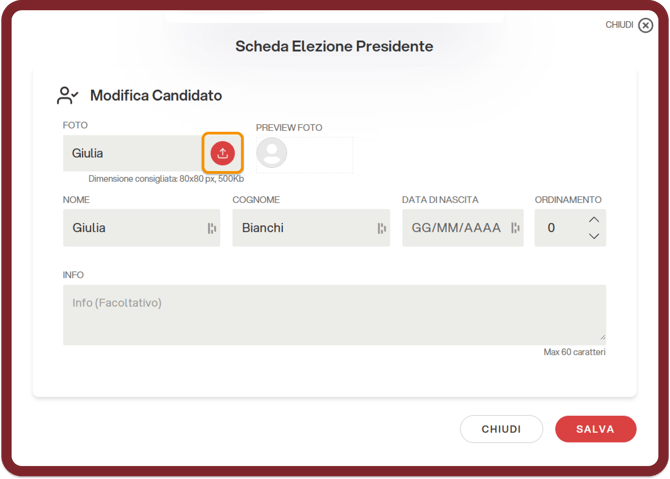Click the avatar placeholder in Preview Foto
670x479 pixels.
271,153
